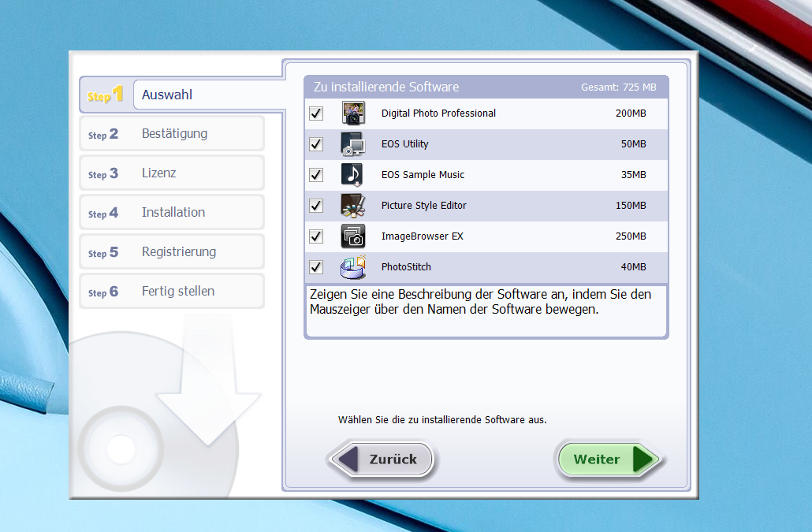Click the Picture Style Editor name

coord(424,206)
